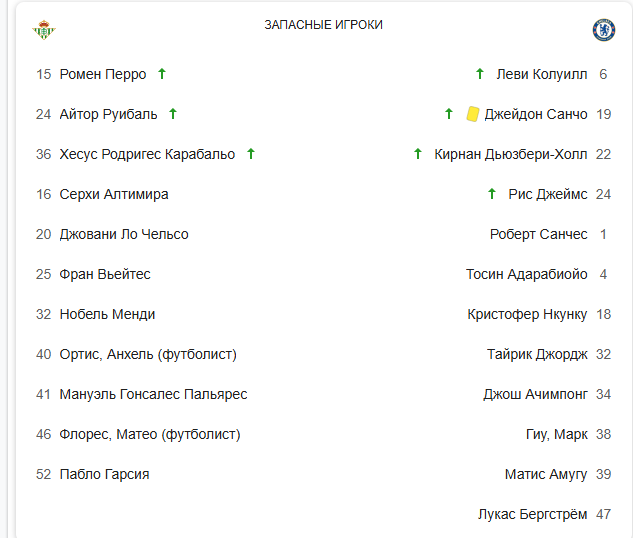
Task: Select Серхи Алтимира from Betis substitutes
Action: click(114, 194)
